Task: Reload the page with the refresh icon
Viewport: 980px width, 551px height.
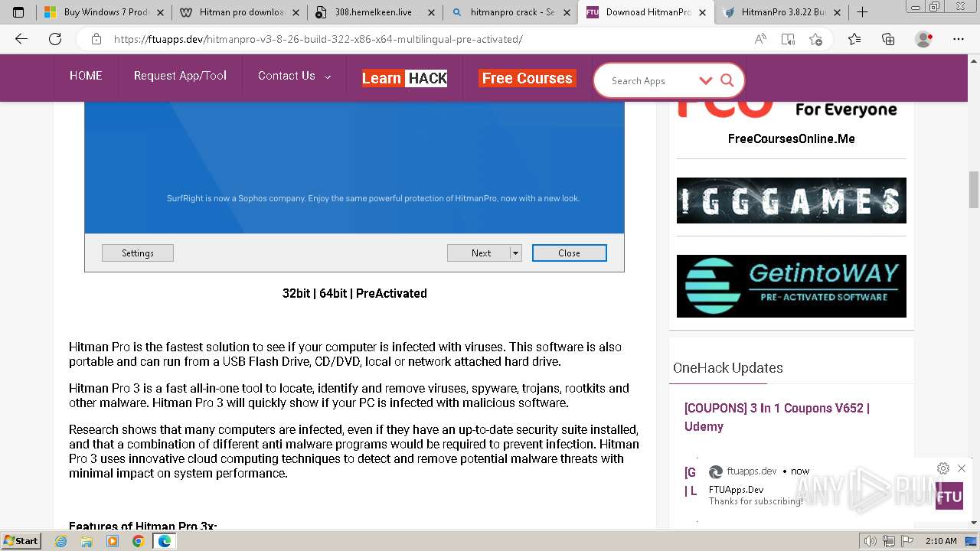Action: point(55,39)
